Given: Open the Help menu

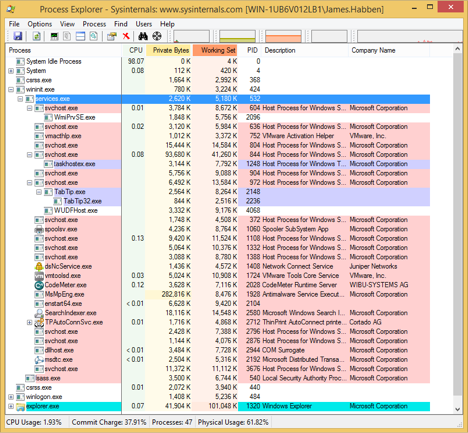Looking at the screenshot, I should pyautogui.click(x=167, y=24).
